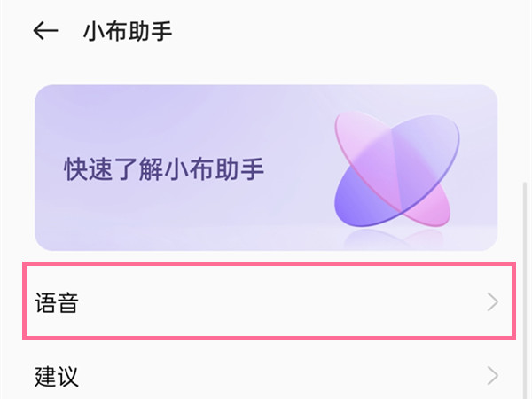
Task: Click the purple petal of the logo
Action: tap(364, 191)
